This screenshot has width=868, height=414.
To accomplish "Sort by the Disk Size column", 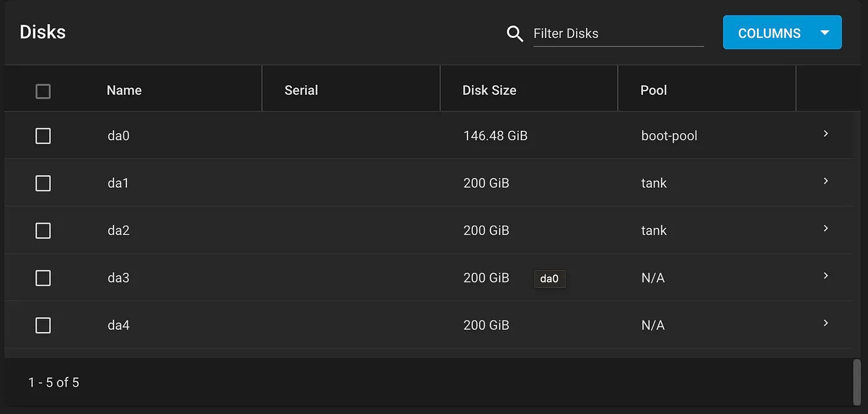I will [x=489, y=90].
